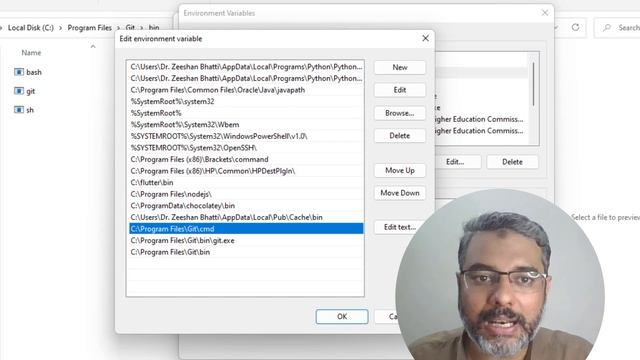Click the refresh icon in Explorer address bar
The width and height of the screenshot is (640, 360).
pos(576,27)
